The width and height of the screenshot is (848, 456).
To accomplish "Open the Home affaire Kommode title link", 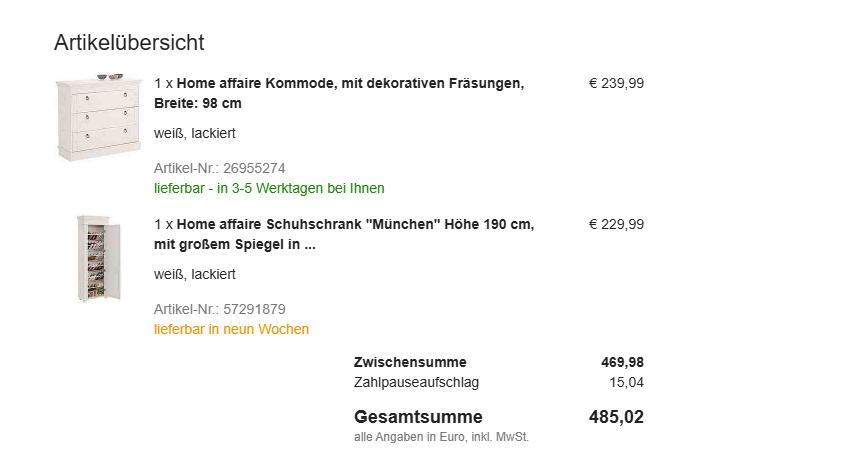I will (x=339, y=93).
